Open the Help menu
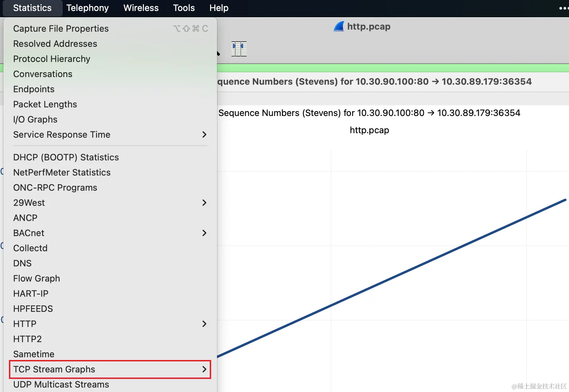The image size is (569, 392). [x=219, y=8]
